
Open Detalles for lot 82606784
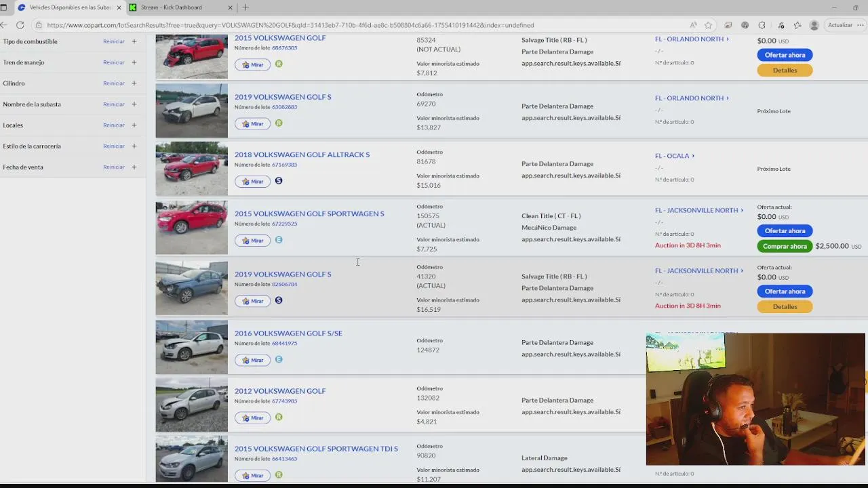pyautogui.click(x=785, y=306)
